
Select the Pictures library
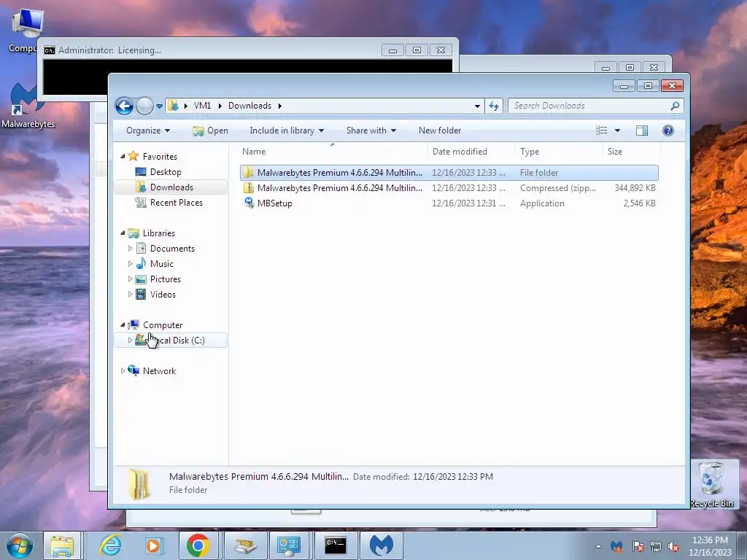[x=166, y=279]
